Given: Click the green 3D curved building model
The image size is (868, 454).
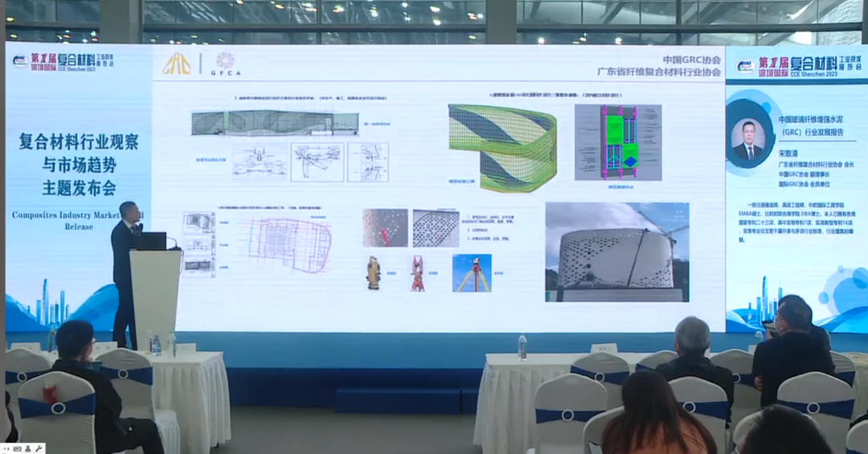Looking at the screenshot, I should coord(502,147).
